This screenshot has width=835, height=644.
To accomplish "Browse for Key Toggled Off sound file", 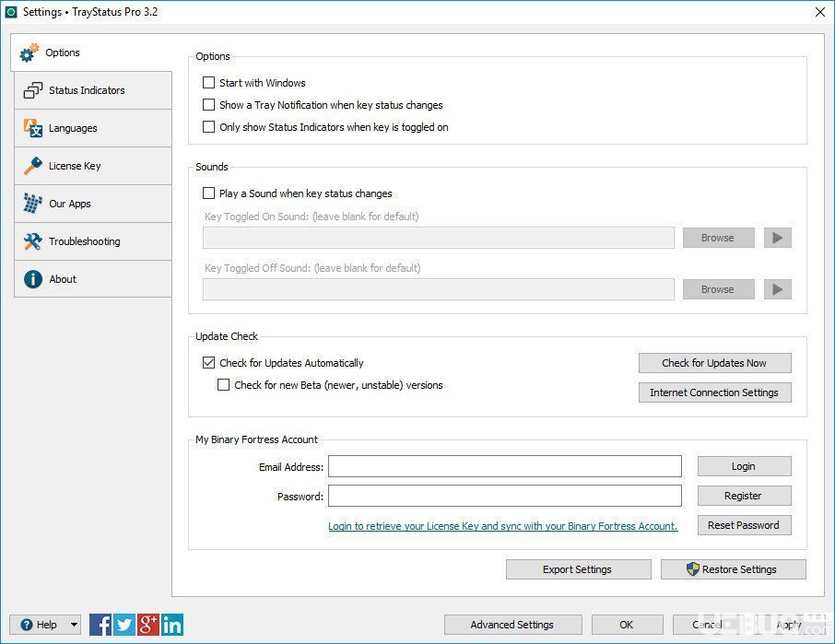I will 718,289.
